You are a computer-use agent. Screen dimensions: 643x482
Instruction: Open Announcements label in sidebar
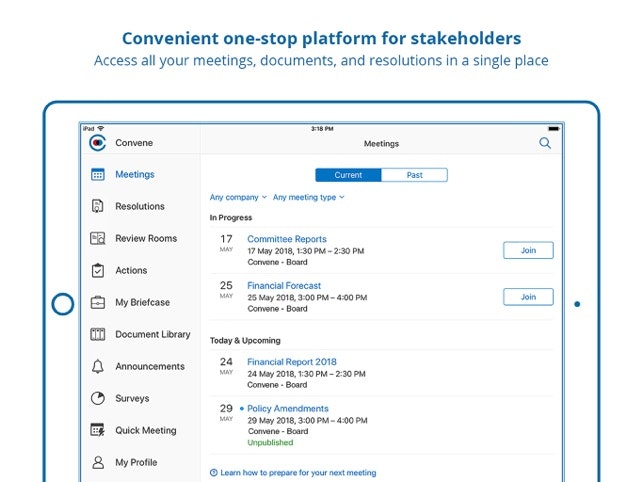point(150,366)
